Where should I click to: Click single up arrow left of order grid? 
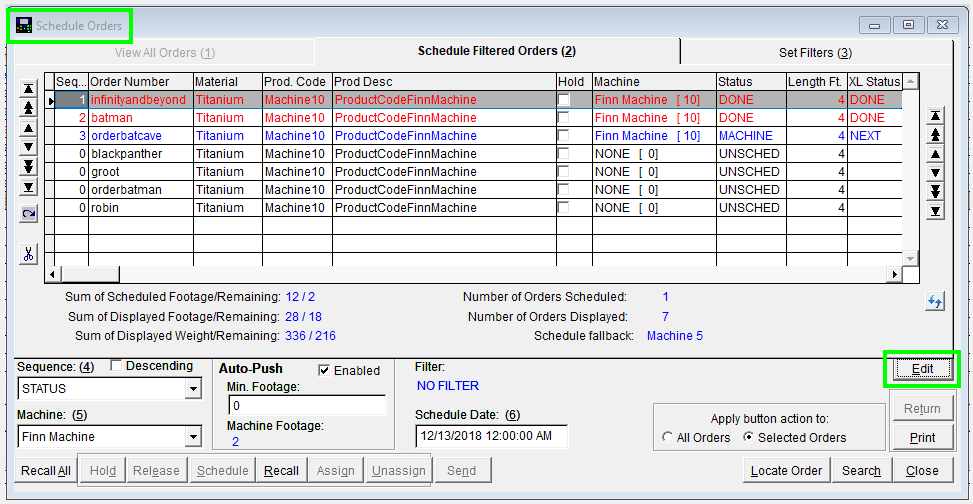(28, 128)
